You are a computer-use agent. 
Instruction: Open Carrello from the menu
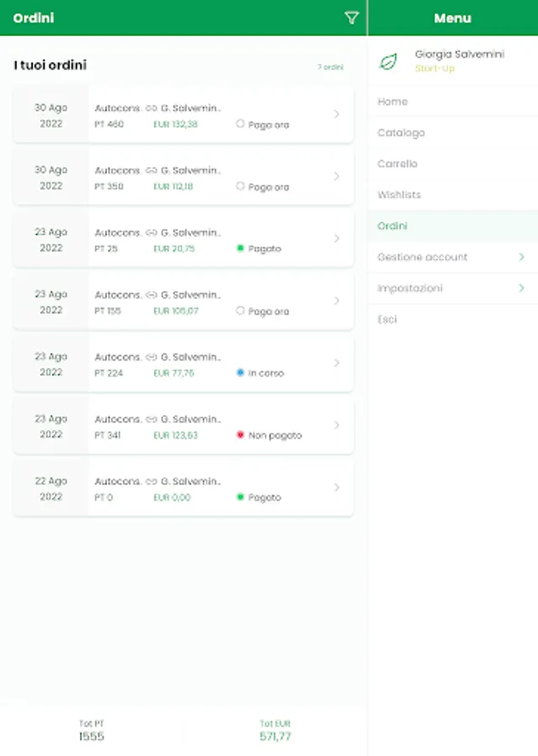click(x=398, y=164)
